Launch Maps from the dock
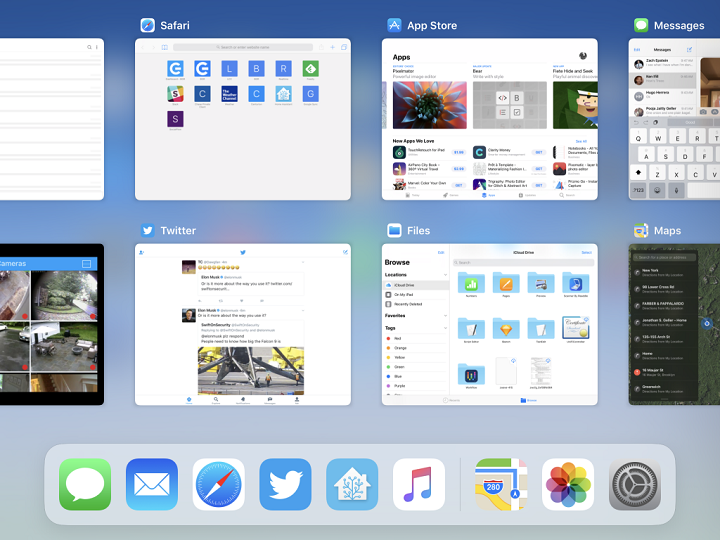 pos(501,484)
